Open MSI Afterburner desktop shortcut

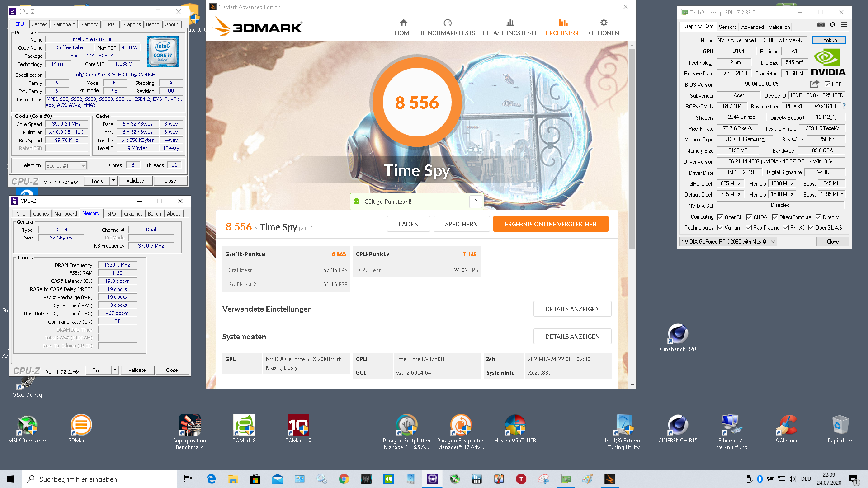[x=27, y=429]
